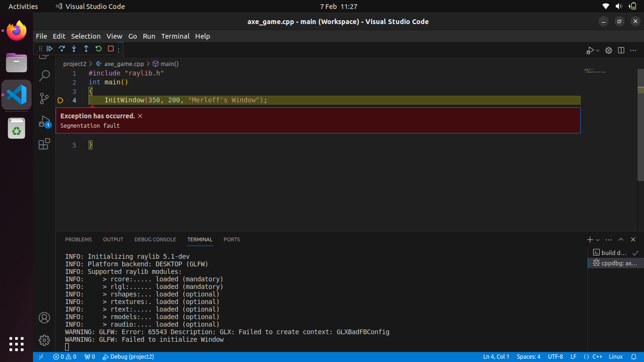Dismiss the 'Exception has occurred' box

pyautogui.click(x=140, y=116)
